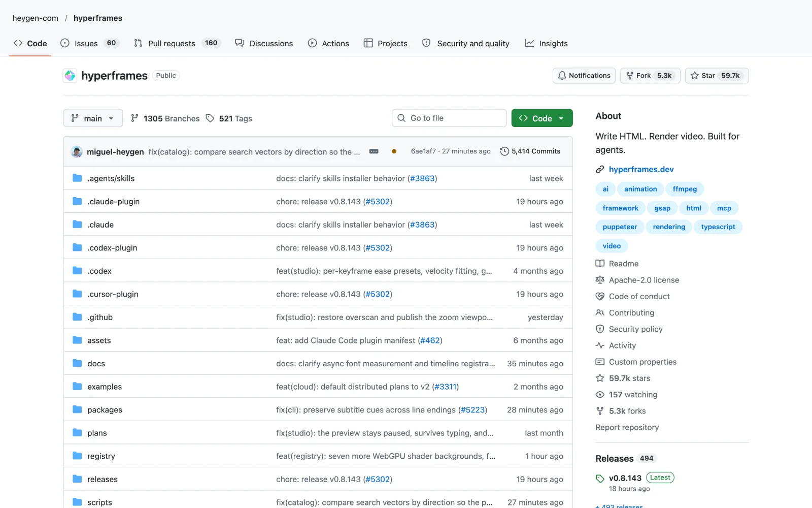Open the Pull requests tab

[178, 43]
